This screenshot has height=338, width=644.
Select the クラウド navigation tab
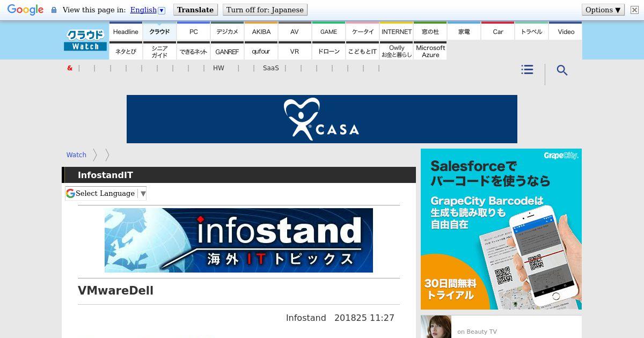[159, 31]
